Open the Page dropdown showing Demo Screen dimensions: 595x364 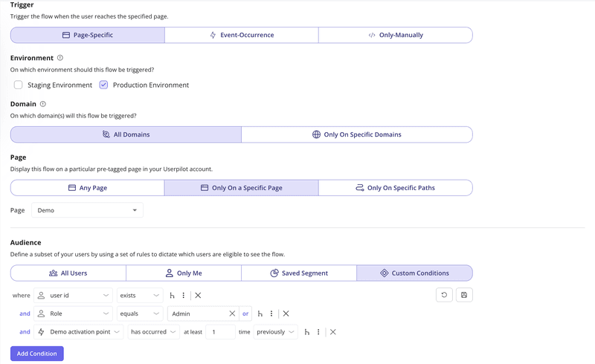(87, 210)
